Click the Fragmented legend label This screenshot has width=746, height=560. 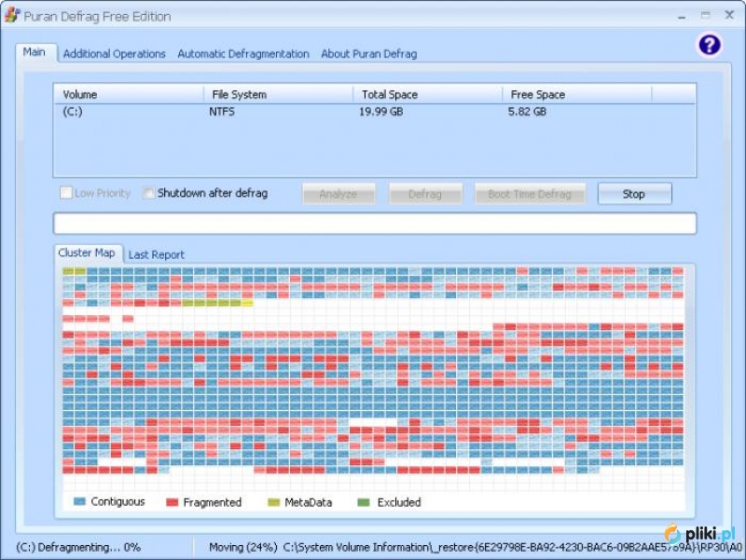pos(213,502)
